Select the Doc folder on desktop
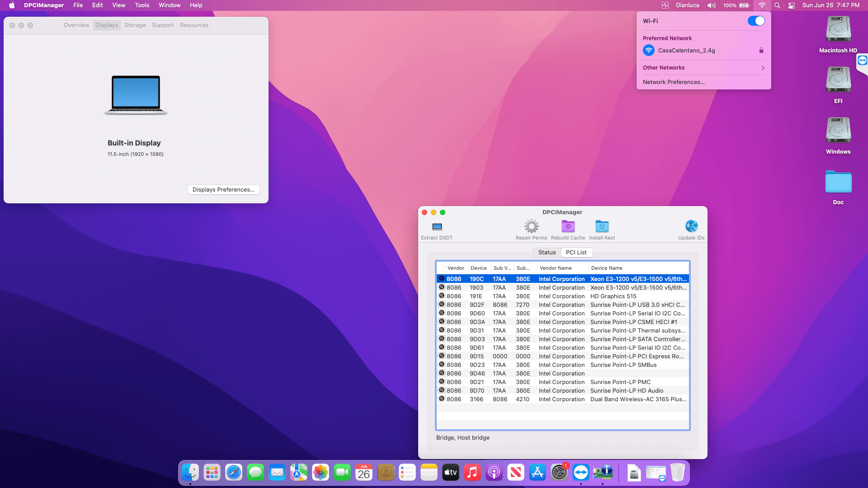 [x=838, y=182]
